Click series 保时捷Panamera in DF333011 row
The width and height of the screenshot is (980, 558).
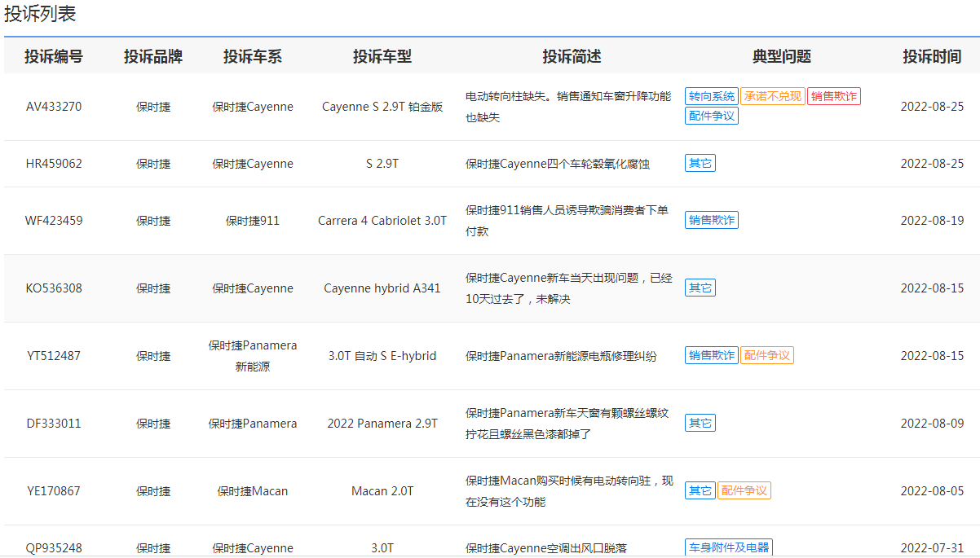pos(253,424)
